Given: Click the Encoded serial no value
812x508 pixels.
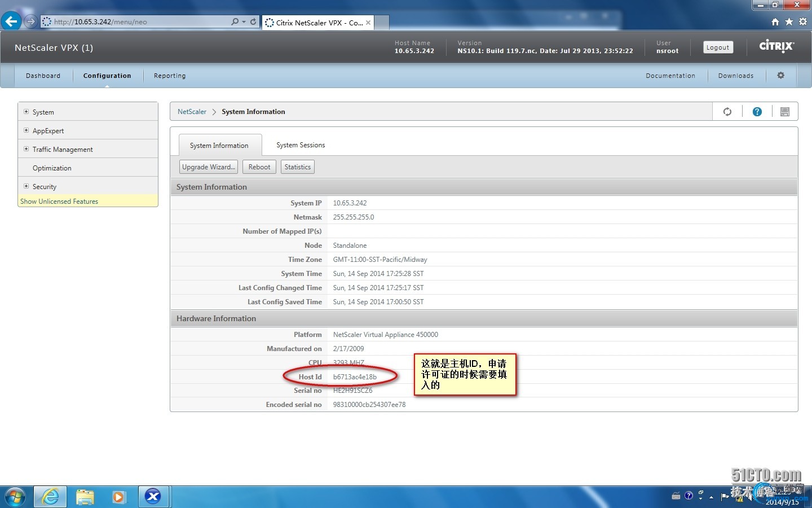Looking at the screenshot, I should pyautogui.click(x=369, y=405).
